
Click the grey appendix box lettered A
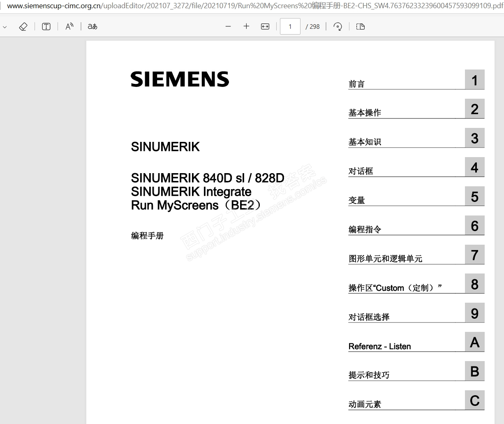pyautogui.click(x=475, y=342)
